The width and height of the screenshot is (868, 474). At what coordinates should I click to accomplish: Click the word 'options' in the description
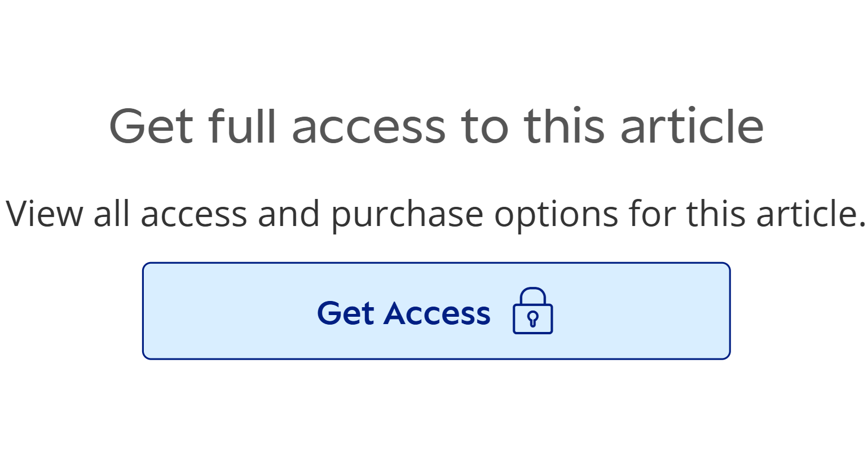pos(556,215)
